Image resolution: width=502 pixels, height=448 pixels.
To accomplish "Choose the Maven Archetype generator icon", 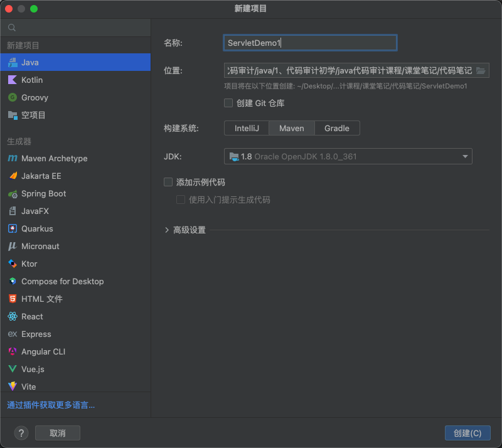I will point(12,158).
